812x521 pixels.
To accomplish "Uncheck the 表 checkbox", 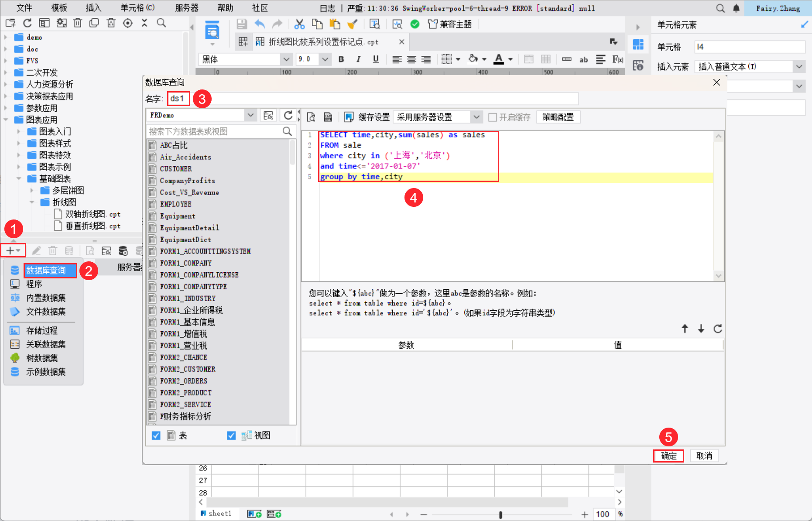I will click(156, 435).
